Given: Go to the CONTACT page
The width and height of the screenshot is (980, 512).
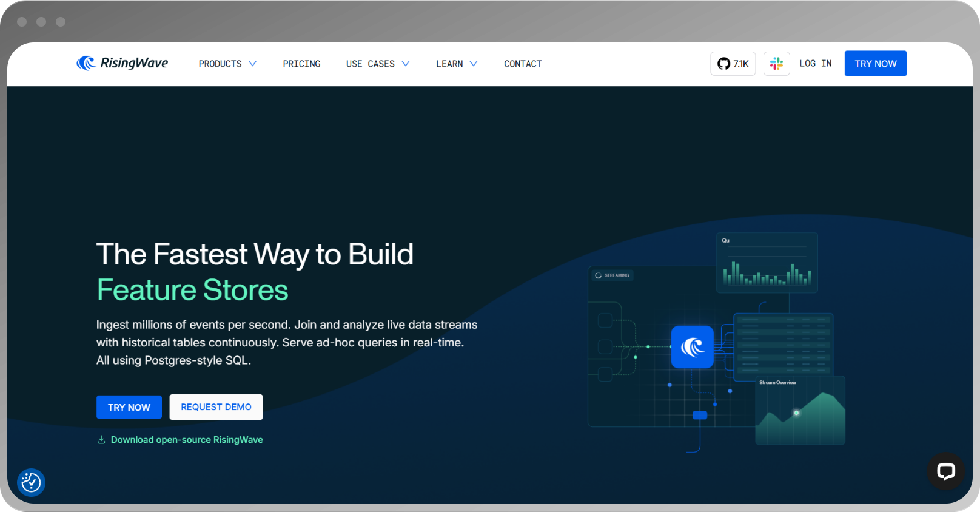Looking at the screenshot, I should [x=523, y=64].
